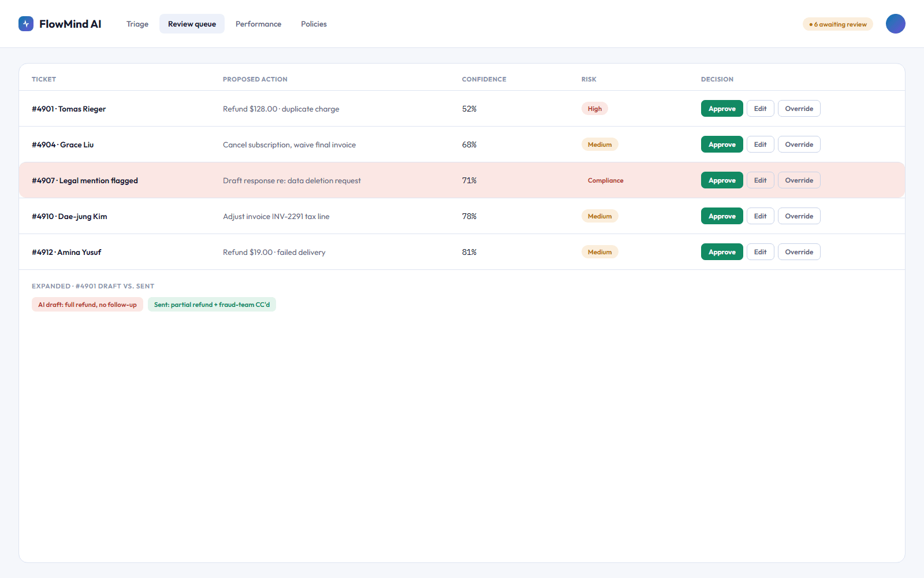Click 'Refund $128.00 · duplicate charge' text
The image size is (924, 578).
point(281,109)
